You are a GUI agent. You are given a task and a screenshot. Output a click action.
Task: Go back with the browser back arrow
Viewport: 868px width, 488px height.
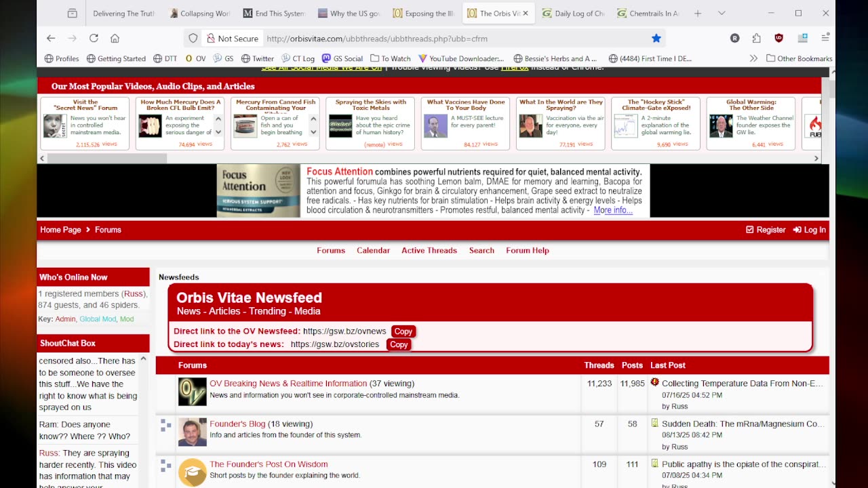pos(51,39)
